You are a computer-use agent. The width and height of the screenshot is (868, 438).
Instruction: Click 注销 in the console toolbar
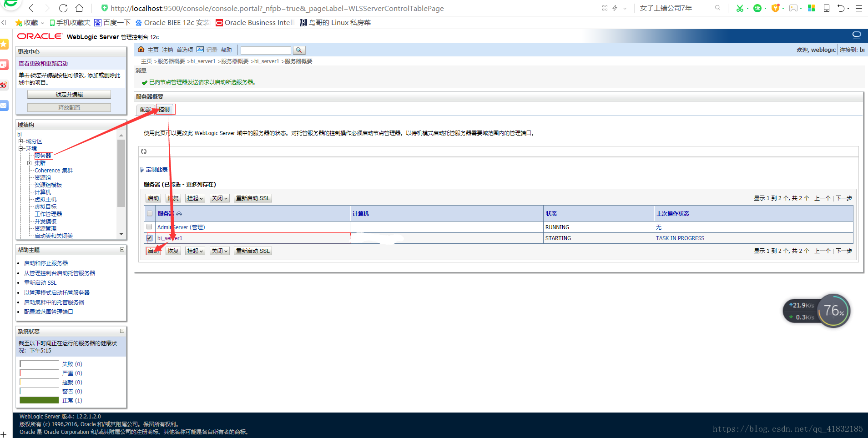click(x=167, y=50)
